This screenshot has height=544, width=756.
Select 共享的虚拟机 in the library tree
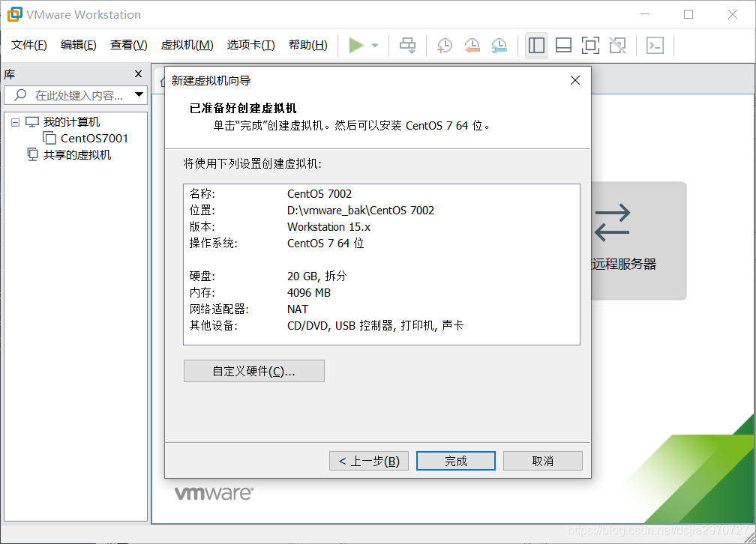coord(77,154)
